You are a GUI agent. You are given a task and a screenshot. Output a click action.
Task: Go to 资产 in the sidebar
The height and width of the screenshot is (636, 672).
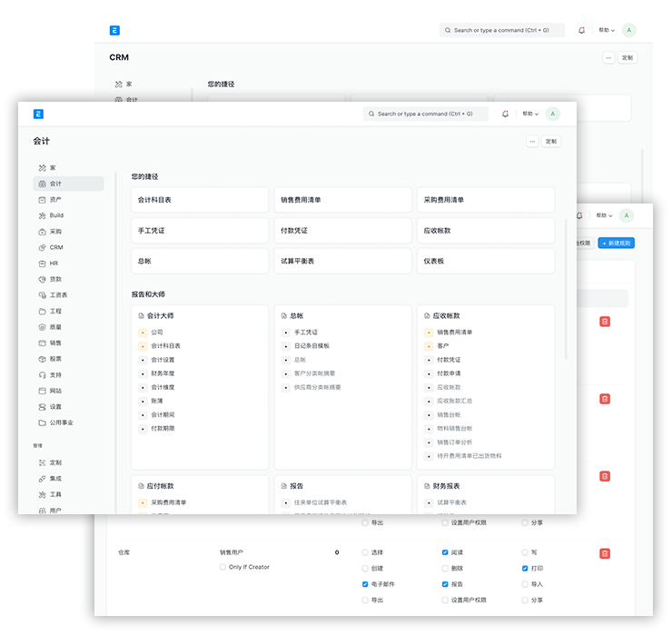pos(55,199)
